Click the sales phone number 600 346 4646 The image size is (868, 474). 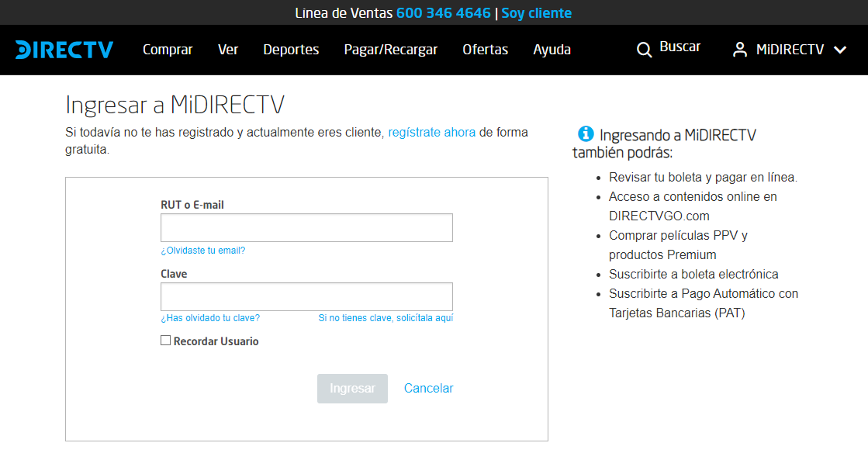(444, 12)
